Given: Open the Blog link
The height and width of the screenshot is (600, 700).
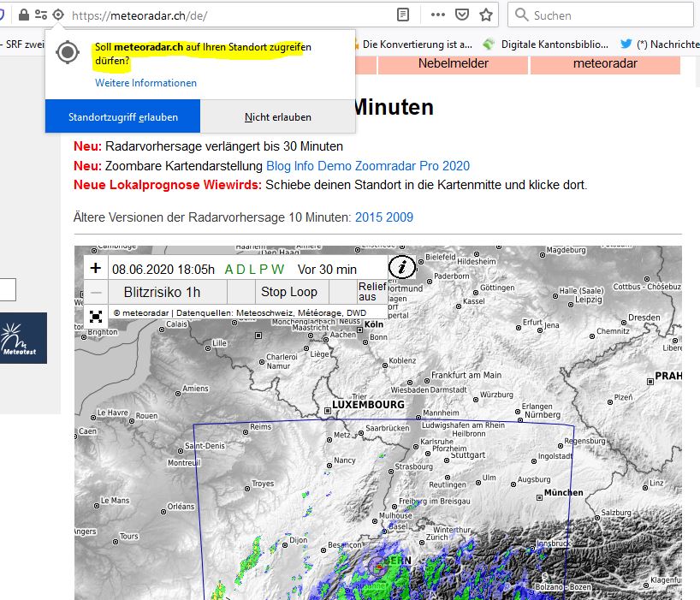Looking at the screenshot, I should click(x=278, y=166).
